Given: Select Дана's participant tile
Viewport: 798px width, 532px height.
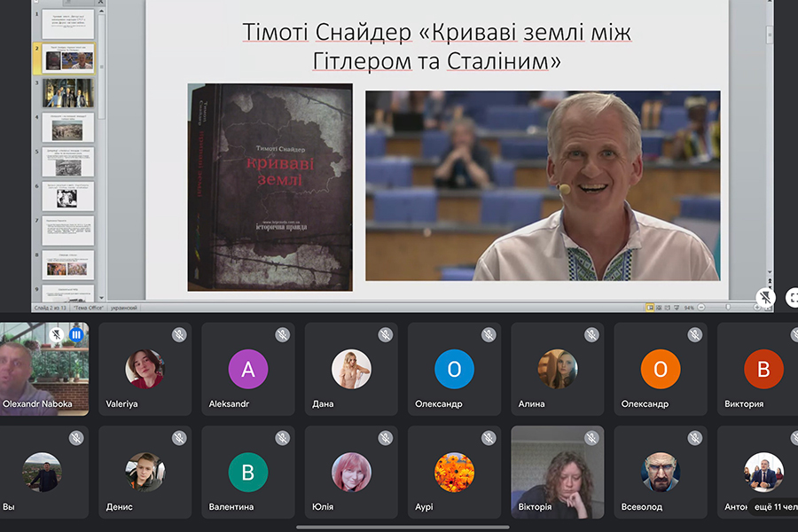Looking at the screenshot, I should (351, 369).
